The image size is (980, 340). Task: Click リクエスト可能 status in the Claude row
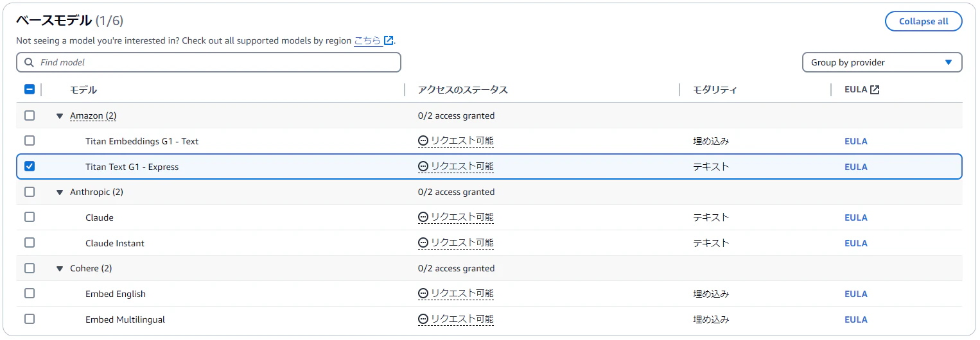(x=462, y=217)
